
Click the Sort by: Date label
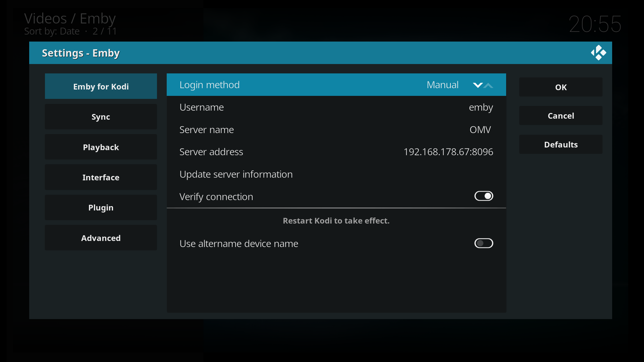coord(52,32)
